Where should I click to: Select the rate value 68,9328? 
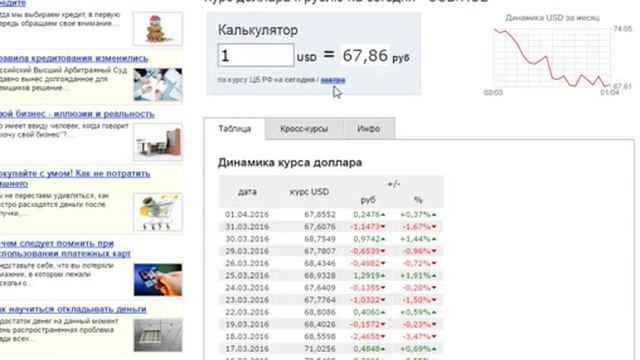320,276
